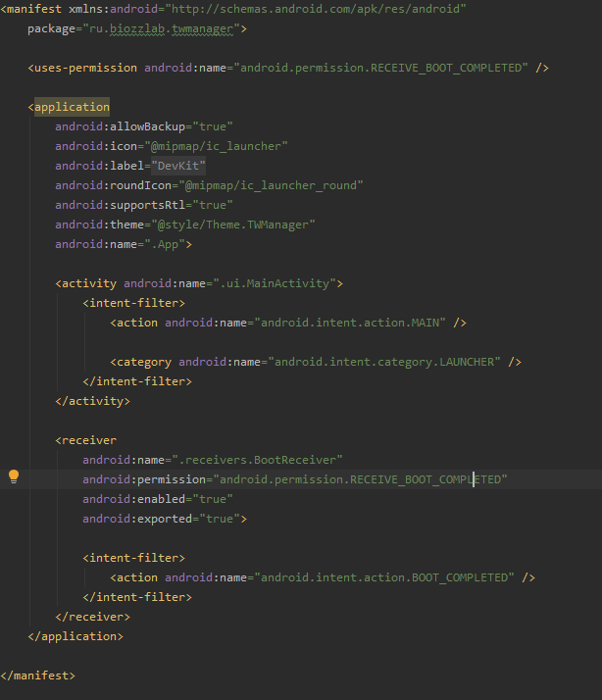Click the "DevKit" label value

[178, 166]
